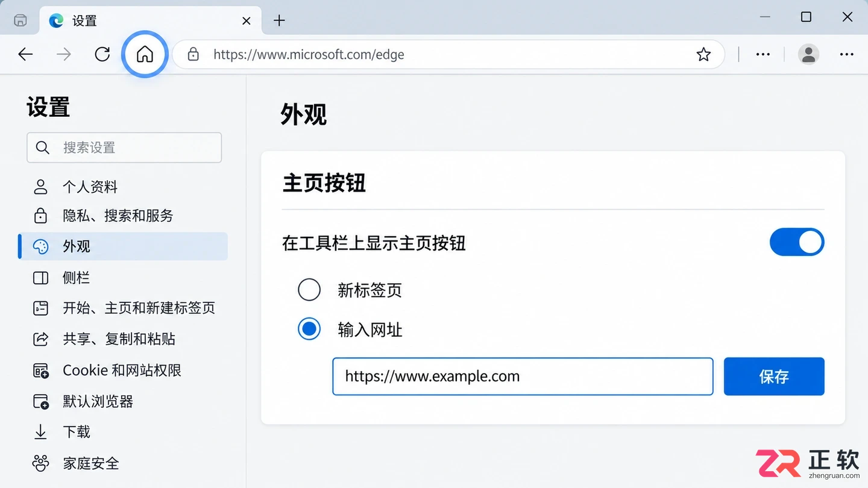The image size is (868, 488).
Task: Go back with the back arrow
Action: [25, 54]
